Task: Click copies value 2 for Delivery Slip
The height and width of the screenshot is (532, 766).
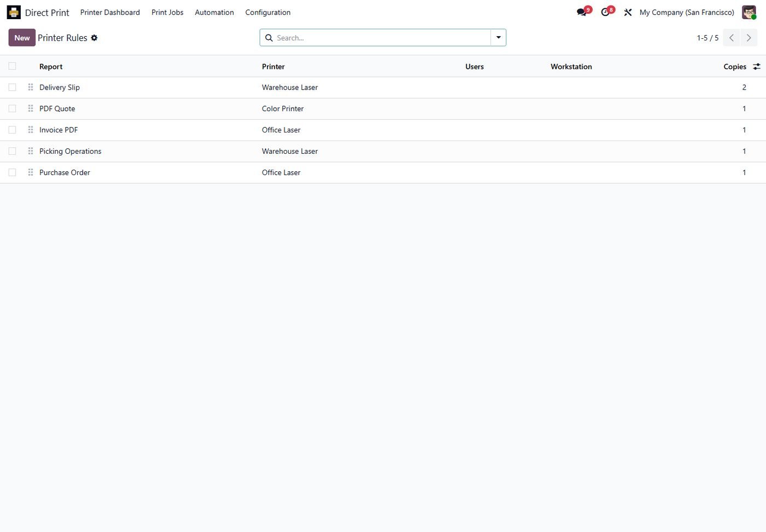Action: tap(744, 87)
